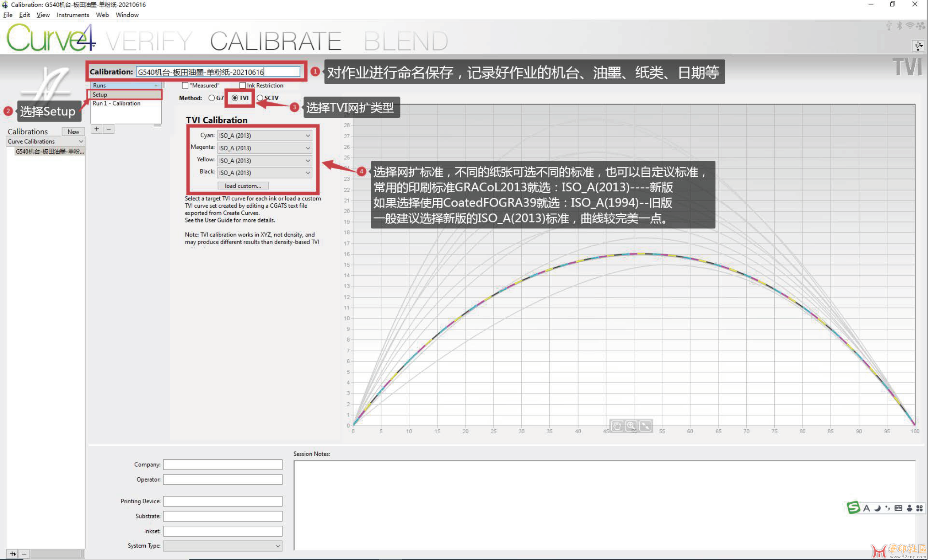The image size is (928, 560).
Task: Open the Sogou user account icon
Action: (x=909, y=508)
